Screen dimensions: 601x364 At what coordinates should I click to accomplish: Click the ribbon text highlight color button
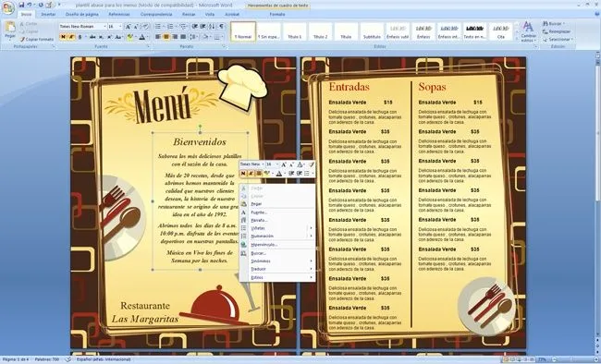pyautogui.click(x=130, y=37)
